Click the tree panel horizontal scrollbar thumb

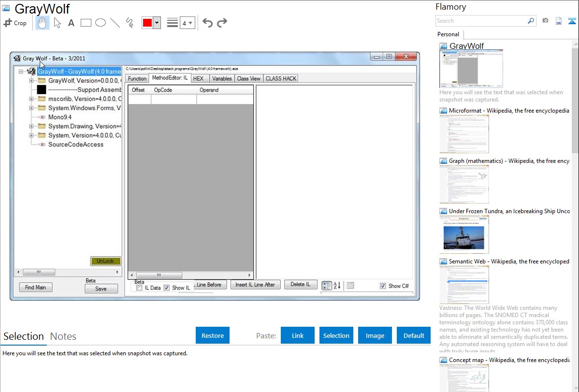click(x=39, y=272)
